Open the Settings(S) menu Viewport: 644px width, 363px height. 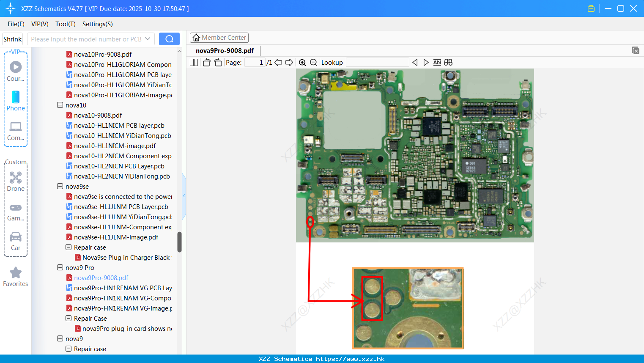pos(98,24)
